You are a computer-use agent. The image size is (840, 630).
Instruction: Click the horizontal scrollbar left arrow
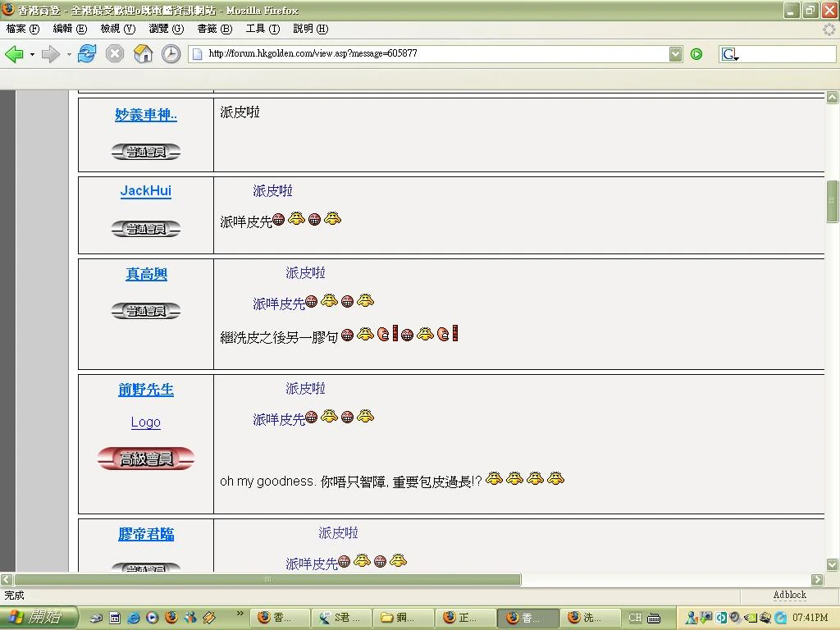[x=7, y=579]
